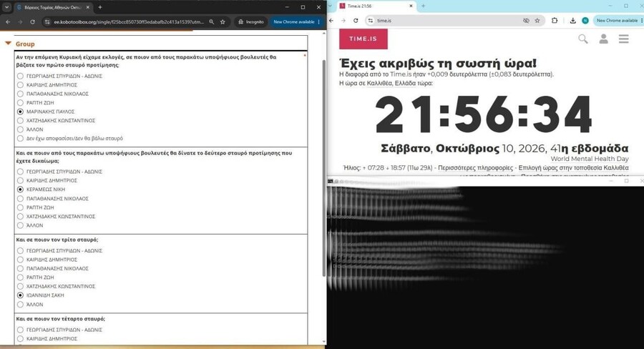The image size is (644, 349).
Task: Select ΜΑΡΙΝΑΚΗΣ ΠΑΥΛΟΣ radio button
Action: 20,112
